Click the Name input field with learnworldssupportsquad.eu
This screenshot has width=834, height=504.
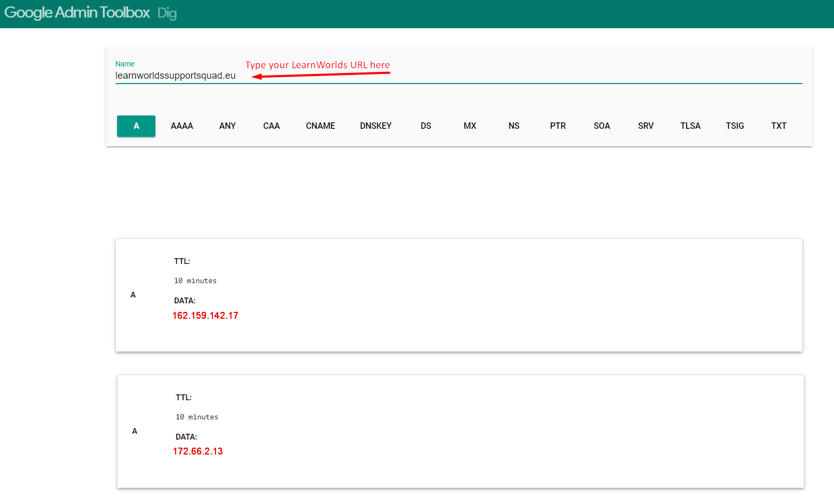click(x=459, y=76)
